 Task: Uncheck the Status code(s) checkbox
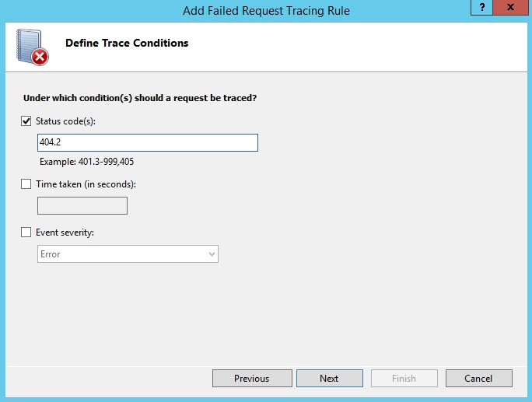(x=26, y=121)
